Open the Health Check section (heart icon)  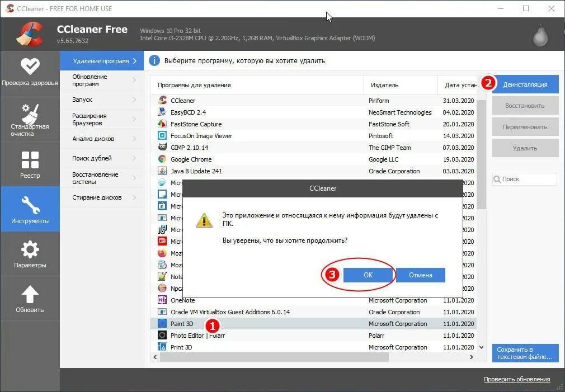click(30, 66)
